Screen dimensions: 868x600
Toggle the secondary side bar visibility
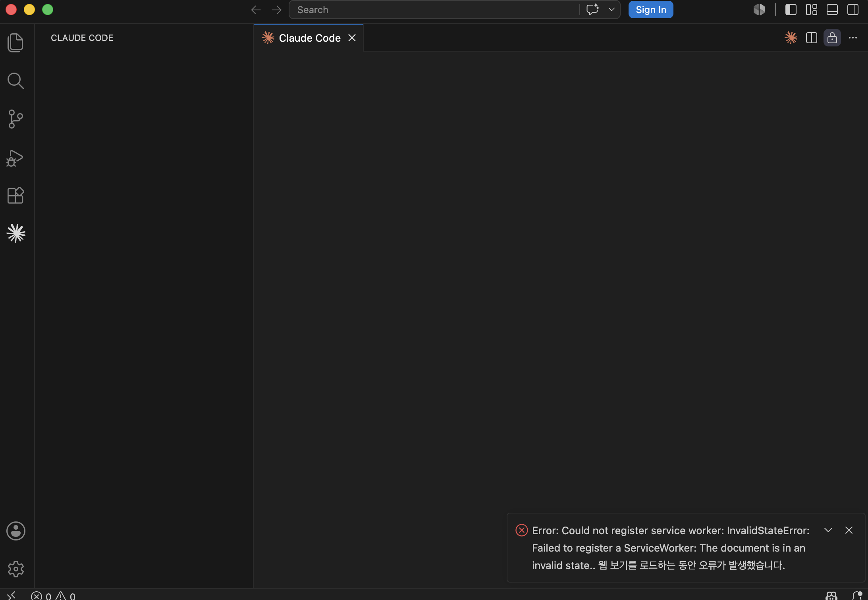853,10
